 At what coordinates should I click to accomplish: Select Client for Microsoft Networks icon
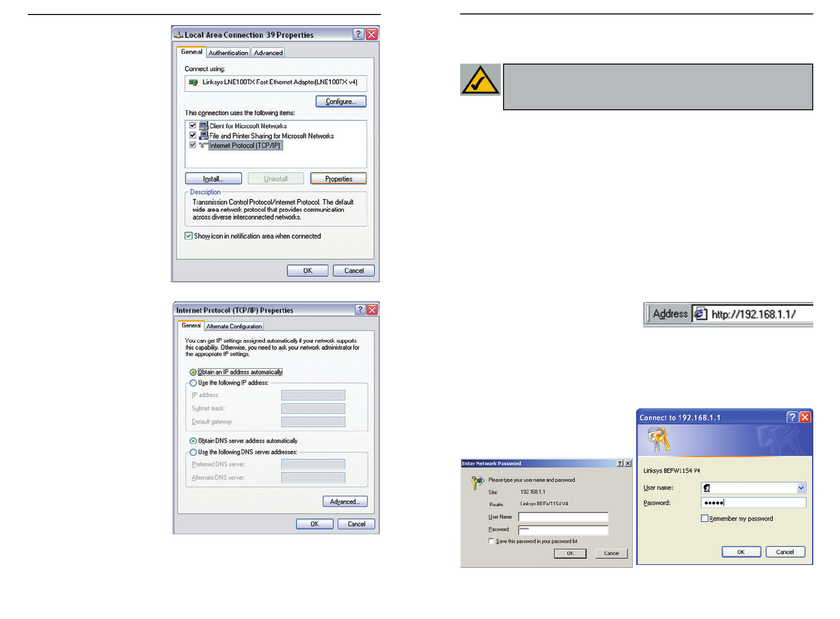click(204, 126)
